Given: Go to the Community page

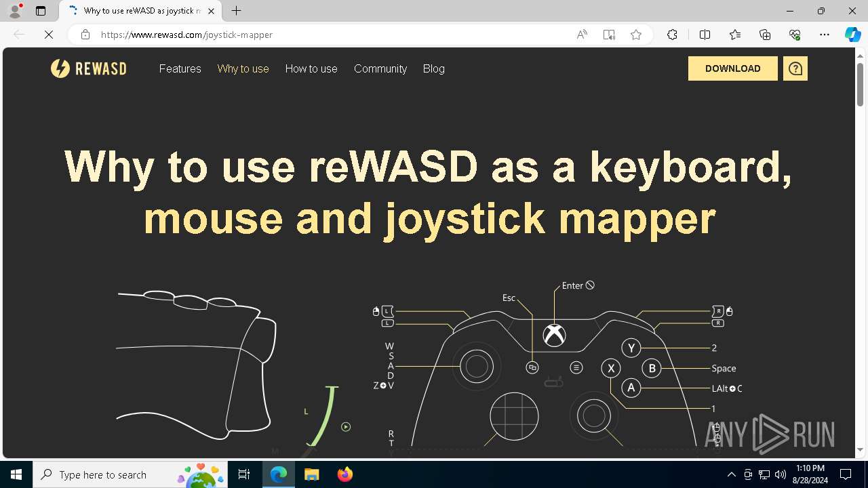Looking at the screenshot, I should pyautogui.click(x=380, y=68).
